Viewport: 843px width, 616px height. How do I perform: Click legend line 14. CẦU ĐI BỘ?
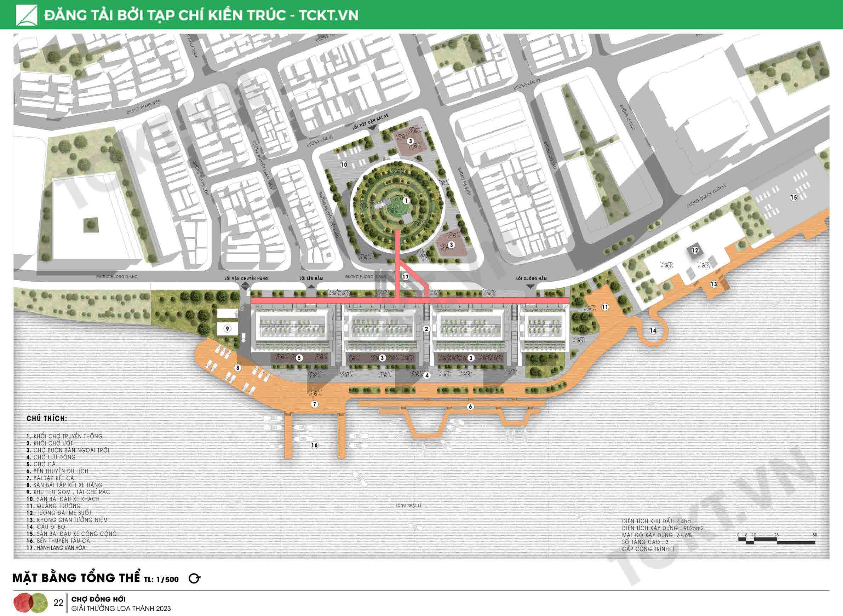(46, 527)
